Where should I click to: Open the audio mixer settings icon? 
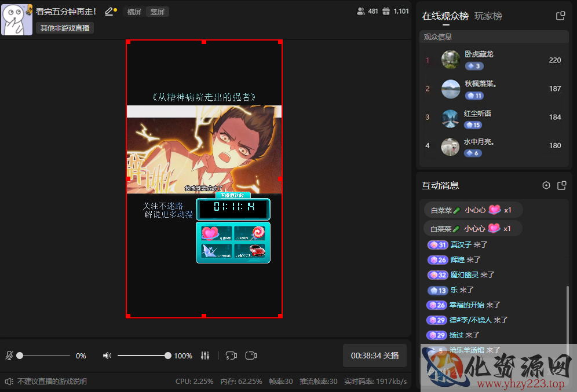[x=205, y=356]
